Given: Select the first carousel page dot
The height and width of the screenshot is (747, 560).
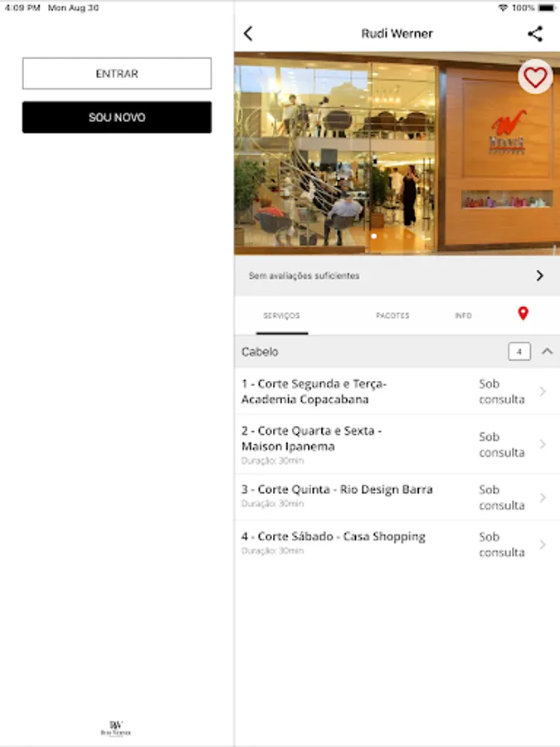Looking at the screenshot, I should point(374,236).
